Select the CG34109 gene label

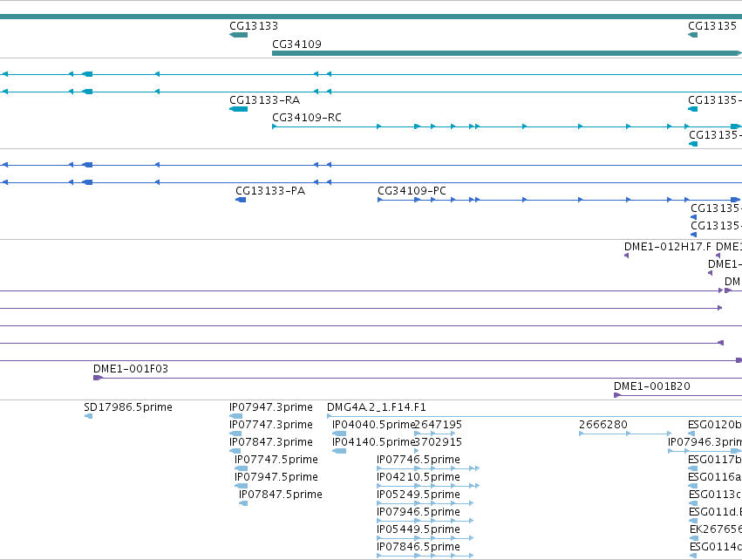(296, 44)
